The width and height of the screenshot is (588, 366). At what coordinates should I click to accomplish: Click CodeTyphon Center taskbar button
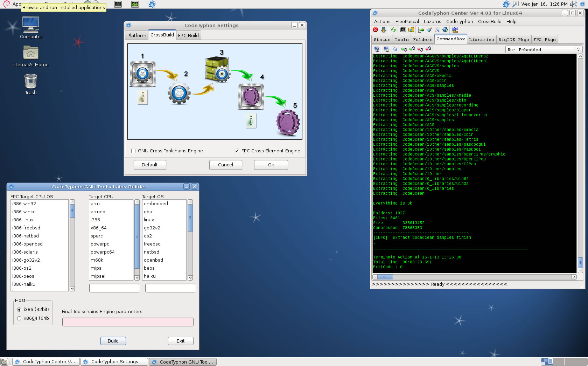point(46,362)
